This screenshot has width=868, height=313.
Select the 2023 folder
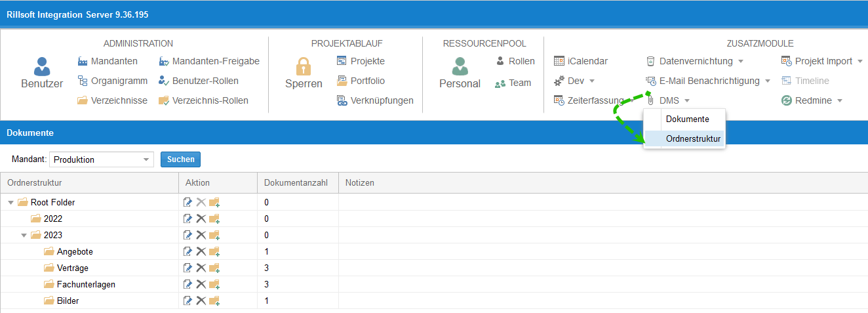(47, 235)
